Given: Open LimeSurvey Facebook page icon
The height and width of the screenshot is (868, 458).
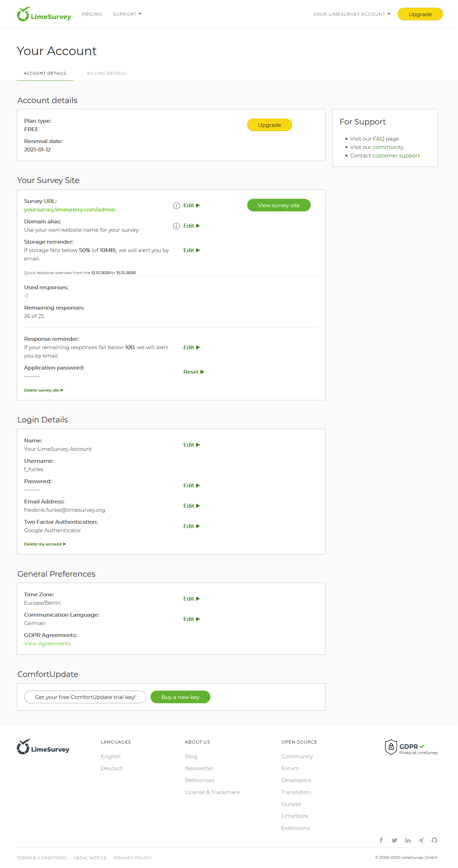Looking at the screenshot, I should click(381, 840).
